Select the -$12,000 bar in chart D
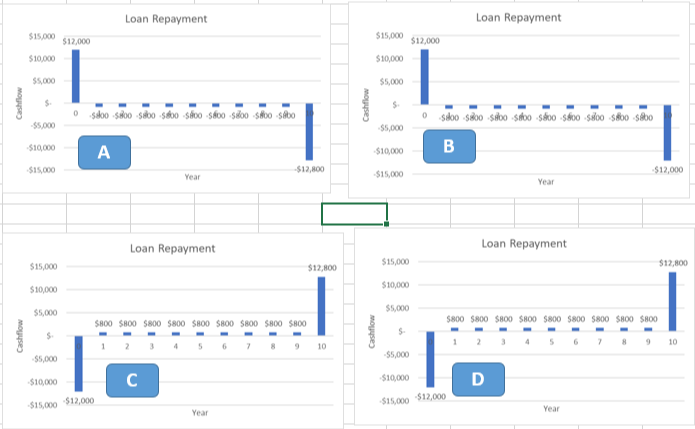Screen dimensions: 695x429 click(x=430, y=359)
